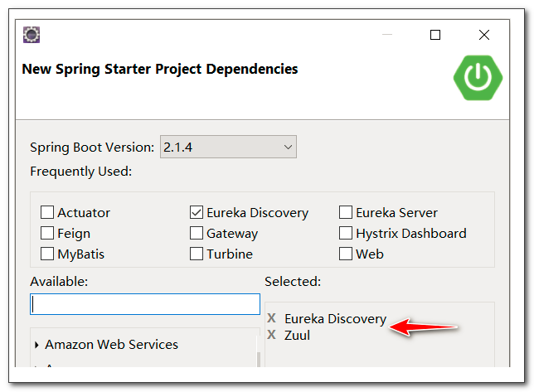Screen dimensions: 534x392
Task: Select the Zuul entry in Selected list
Action: pos(298,336)
